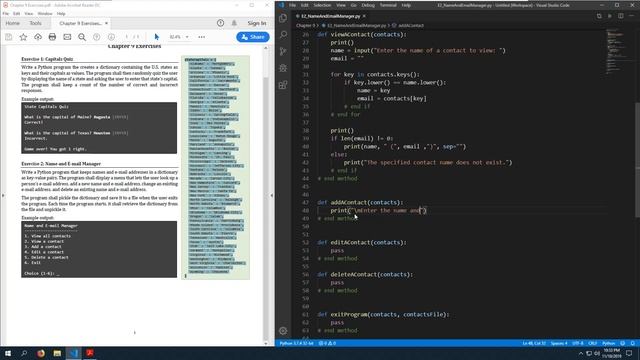
Task: Click 'def deleteAContact(contacts):' code line
Action: pos(365,274)
